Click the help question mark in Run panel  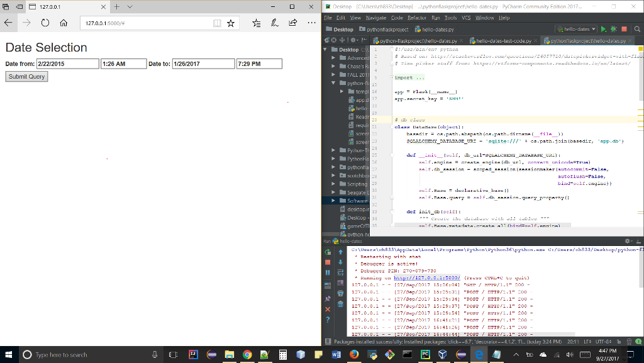click(x=328, y=320)
